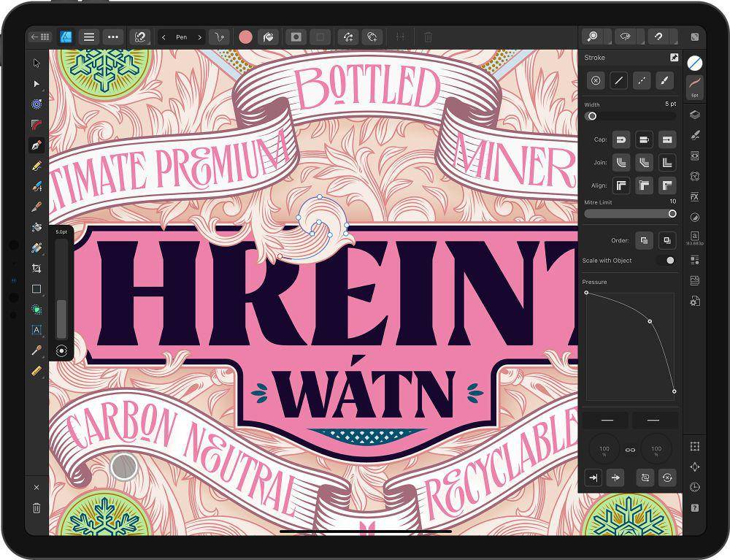Open the view mode eye options
The image size is (730, 560).
pyautogui.click(x=628, y=37)
